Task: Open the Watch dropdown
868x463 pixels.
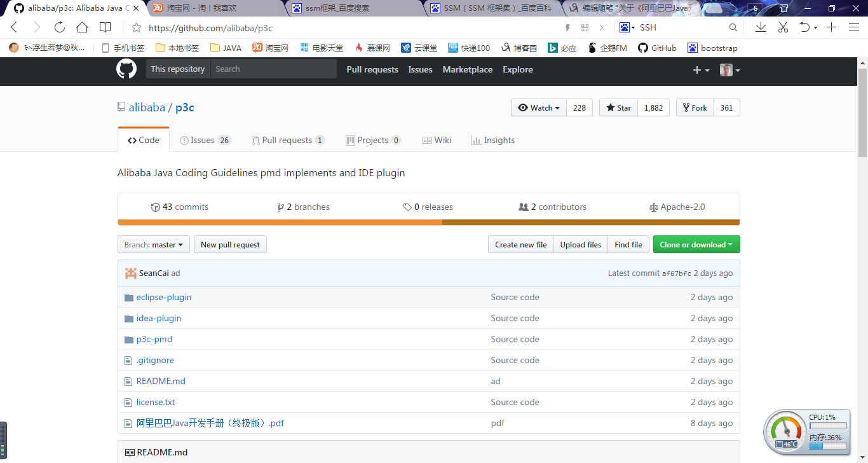Action: (x=539, y=107)
